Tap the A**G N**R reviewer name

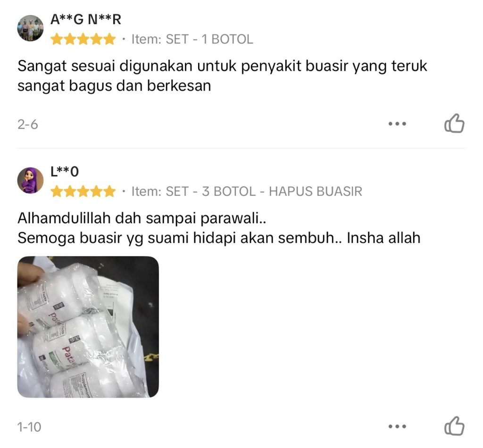(x=86, y=19)
